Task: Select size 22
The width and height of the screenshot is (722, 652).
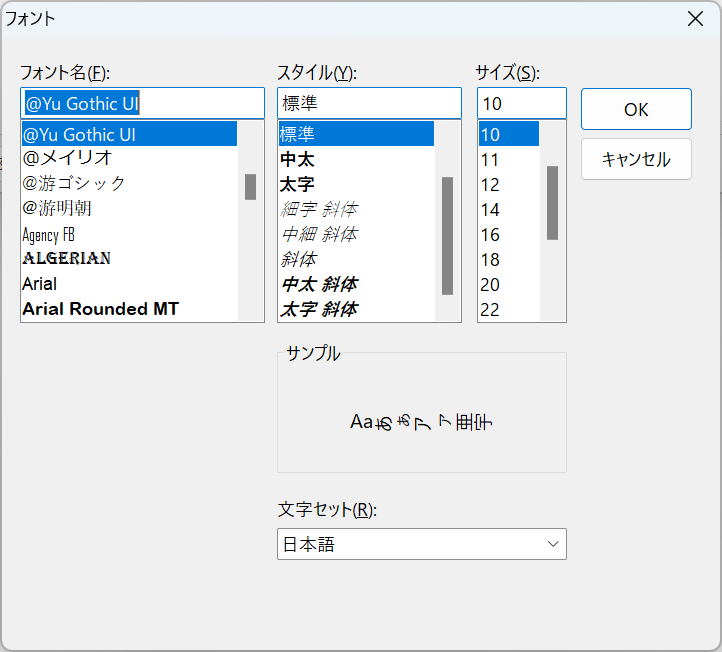Action: click(509, 309)
